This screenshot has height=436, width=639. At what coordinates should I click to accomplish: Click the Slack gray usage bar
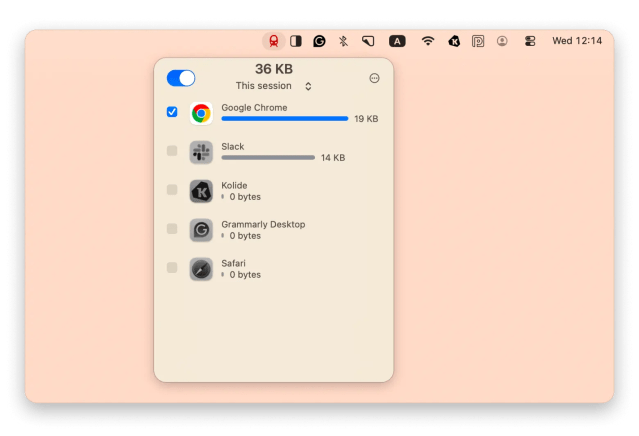click(268, 158)
